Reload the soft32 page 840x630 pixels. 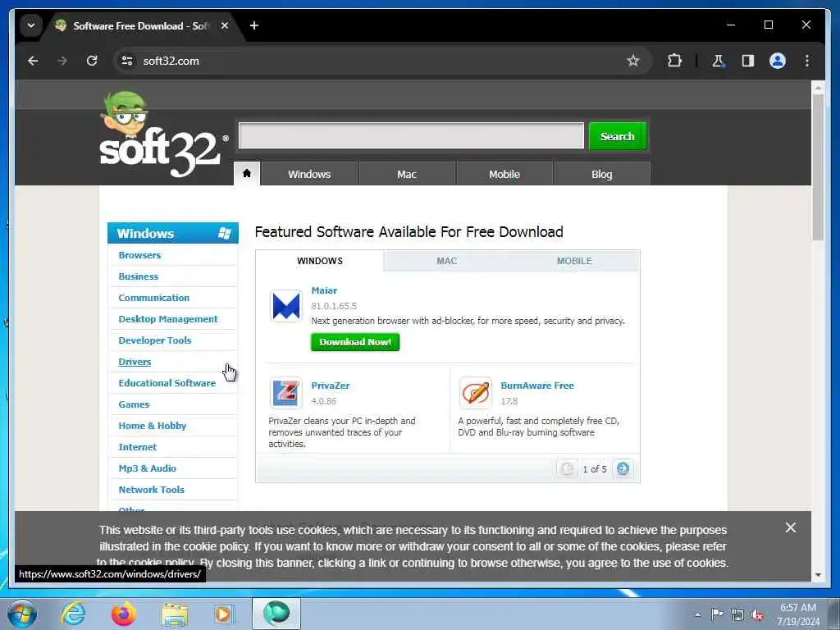92,61
